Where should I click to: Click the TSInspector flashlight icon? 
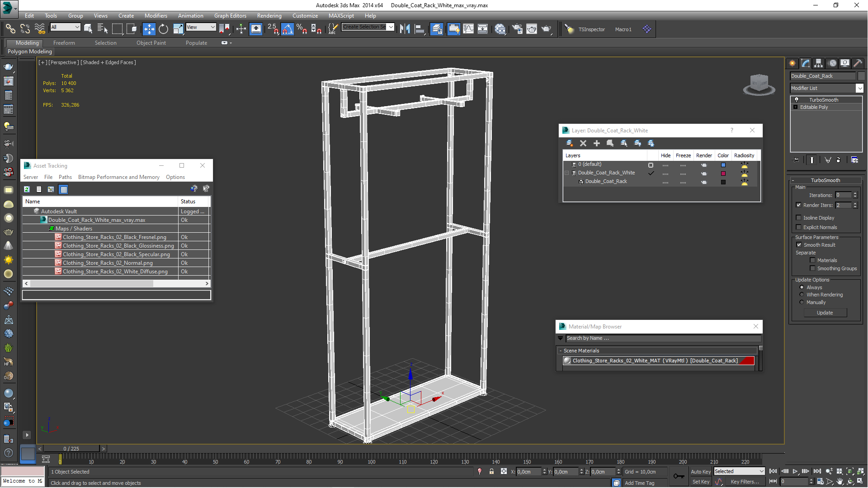click(x=569, y=29)
